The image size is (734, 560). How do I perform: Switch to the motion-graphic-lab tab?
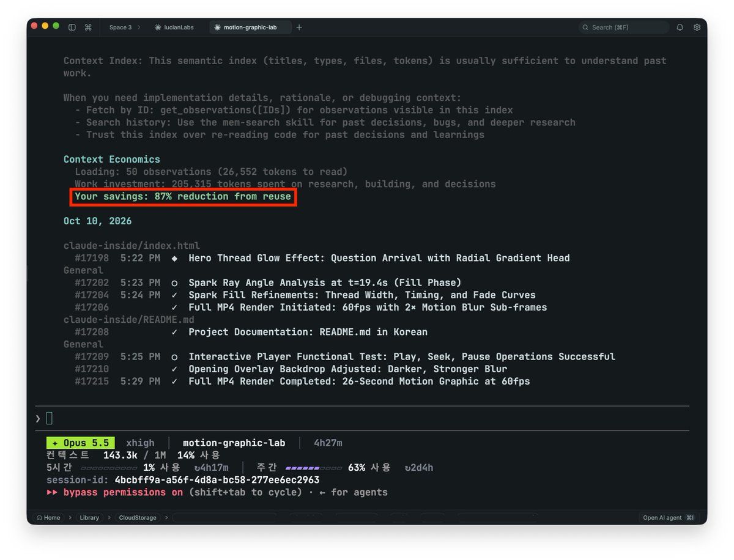(x=251, y=28)
